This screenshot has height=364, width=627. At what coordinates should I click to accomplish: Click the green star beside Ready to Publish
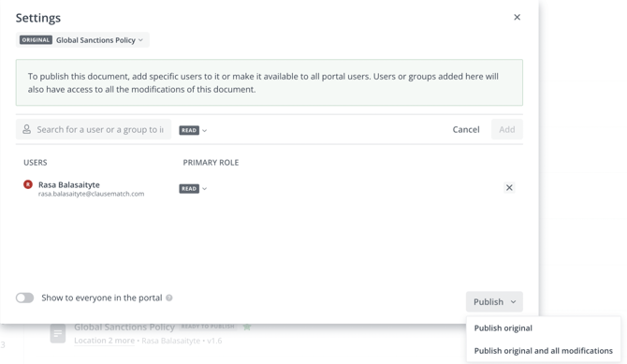[x=247, y=327]
